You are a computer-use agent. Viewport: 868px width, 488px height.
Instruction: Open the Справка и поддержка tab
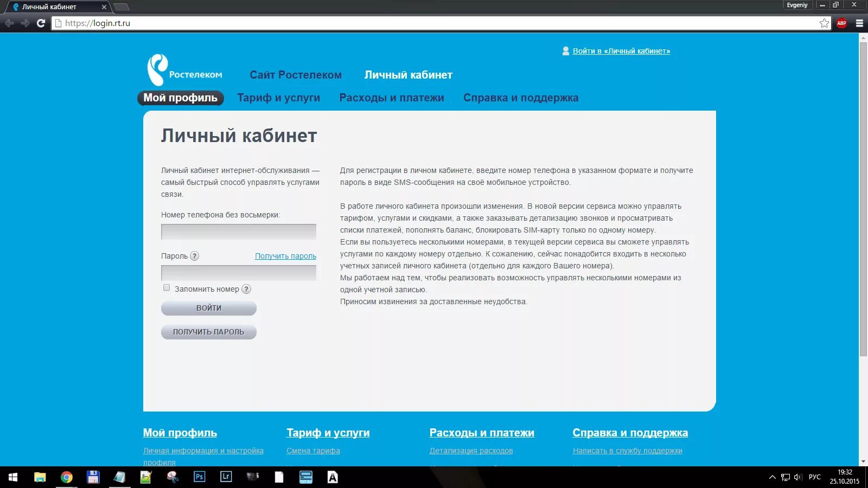tap(521, 98)
